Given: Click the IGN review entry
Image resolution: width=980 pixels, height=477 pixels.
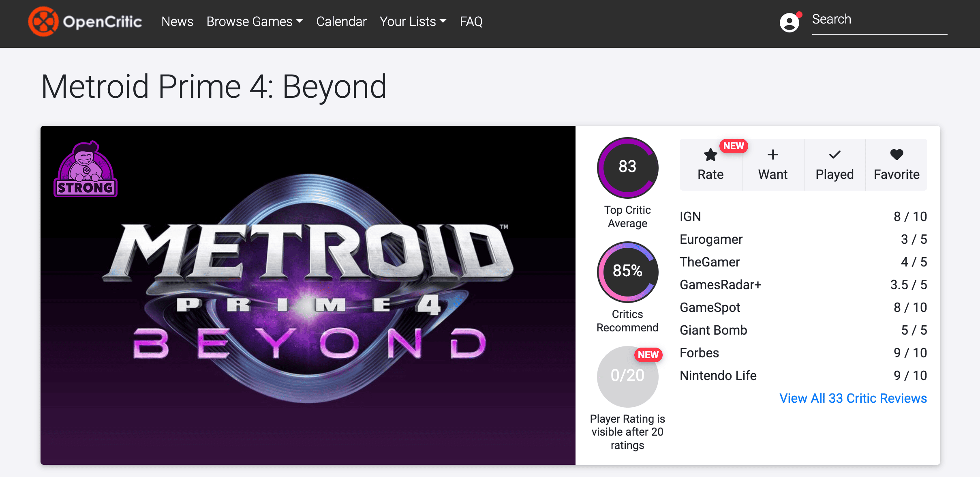Looking at the screenshot, I should coord(690,216).
